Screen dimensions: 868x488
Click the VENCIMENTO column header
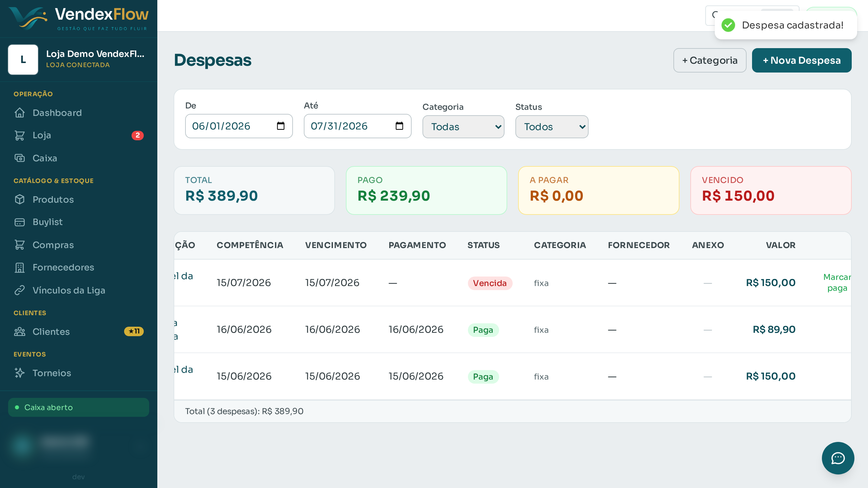point(336,245)
